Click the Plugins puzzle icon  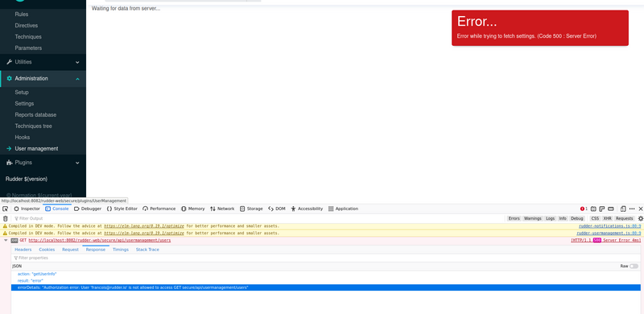(x=10, y=163)
